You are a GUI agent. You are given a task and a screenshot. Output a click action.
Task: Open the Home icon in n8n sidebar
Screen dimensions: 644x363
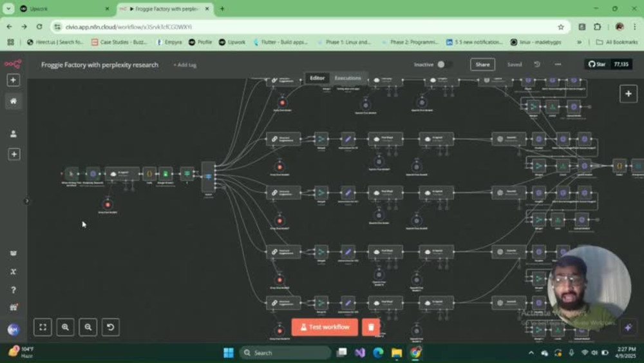(13, 101)
